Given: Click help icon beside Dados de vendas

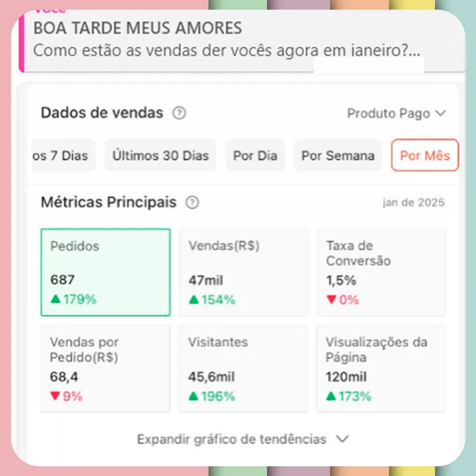Looking at the screenshot, I should pyautogui.click(x=179, y=113).
